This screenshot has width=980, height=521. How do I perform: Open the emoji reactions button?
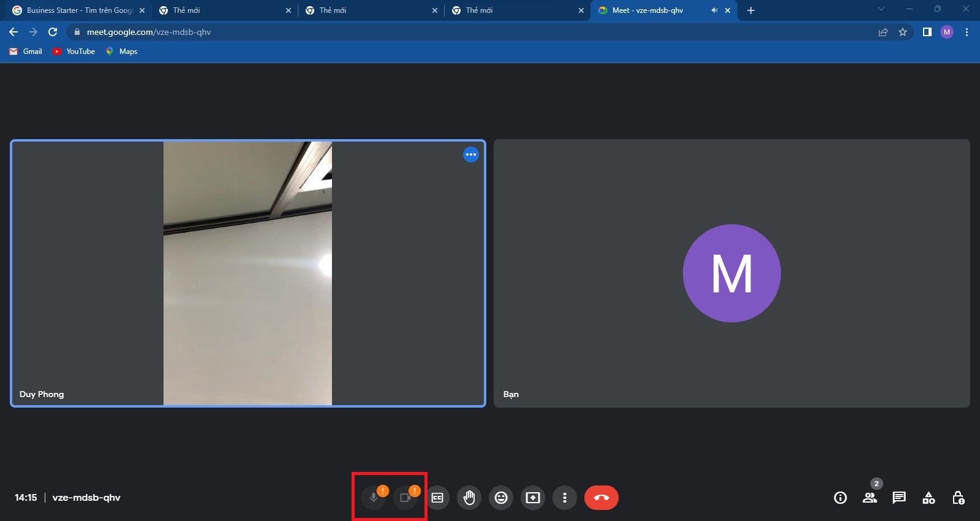tap(501, 498)
